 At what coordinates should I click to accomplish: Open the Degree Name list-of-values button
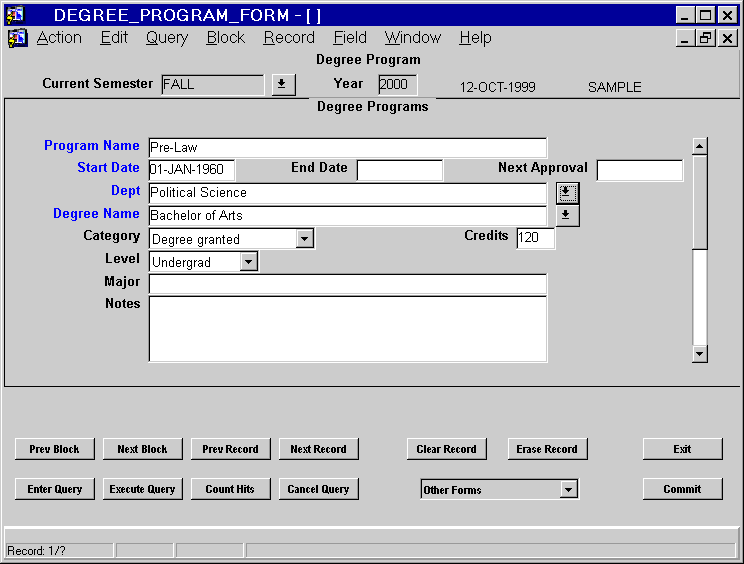coord(567,216)
